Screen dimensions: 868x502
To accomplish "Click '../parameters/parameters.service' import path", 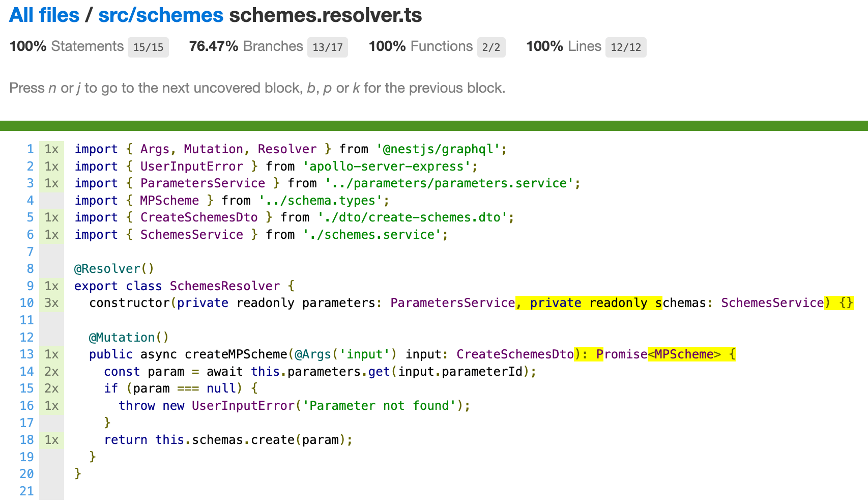I will pyautogui.click(x=449, y=183).
